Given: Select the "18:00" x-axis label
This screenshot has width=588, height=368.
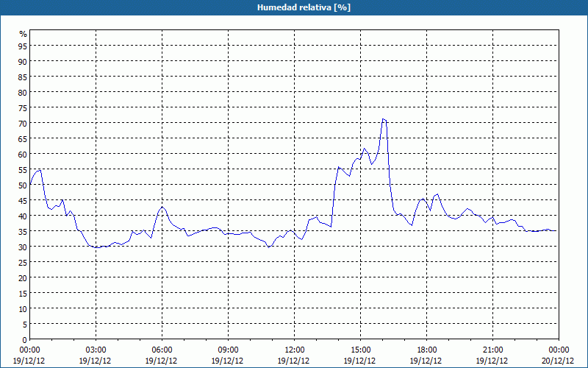Looking at the screenshot, I should 427,350.
